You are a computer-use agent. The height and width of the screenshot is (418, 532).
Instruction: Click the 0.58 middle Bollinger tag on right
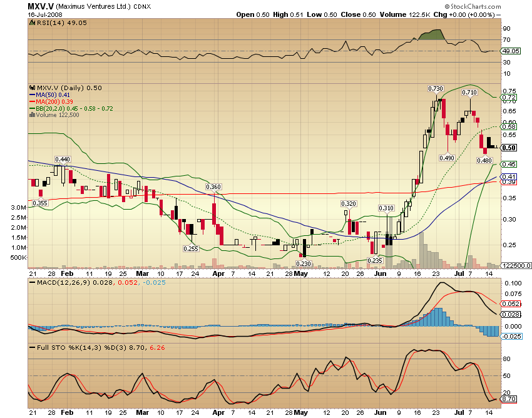click(509, 126)
